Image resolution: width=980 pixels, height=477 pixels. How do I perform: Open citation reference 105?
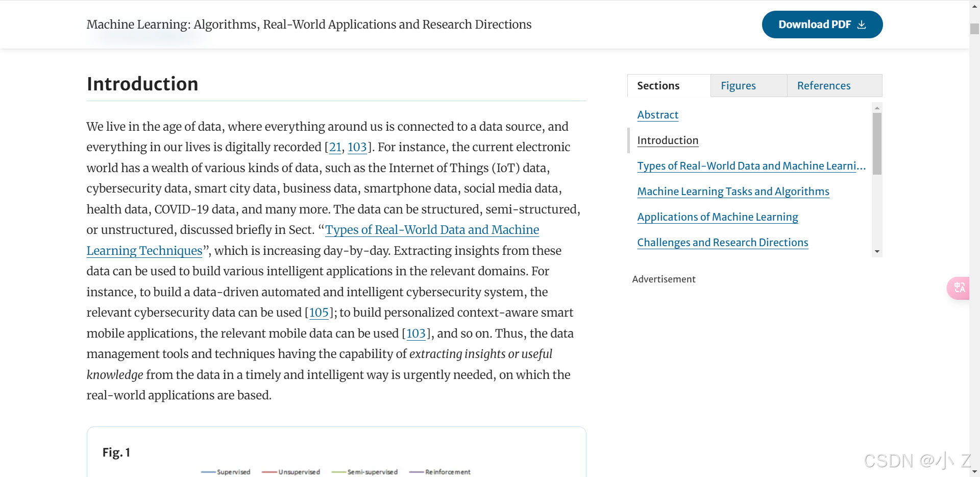[318, 313]
